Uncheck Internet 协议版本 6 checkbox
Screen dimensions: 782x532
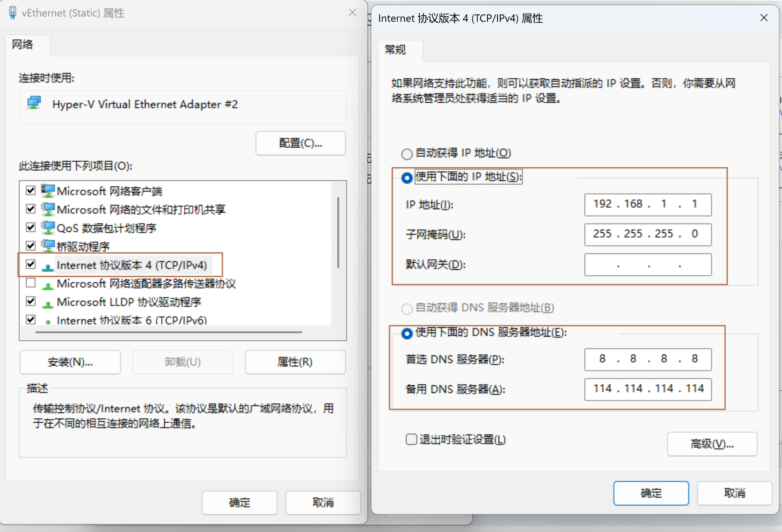31,319
